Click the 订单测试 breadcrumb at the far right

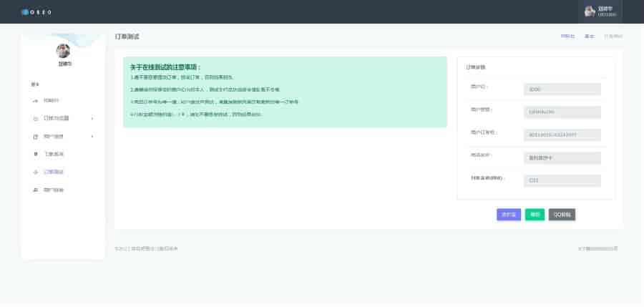[613, 36]
